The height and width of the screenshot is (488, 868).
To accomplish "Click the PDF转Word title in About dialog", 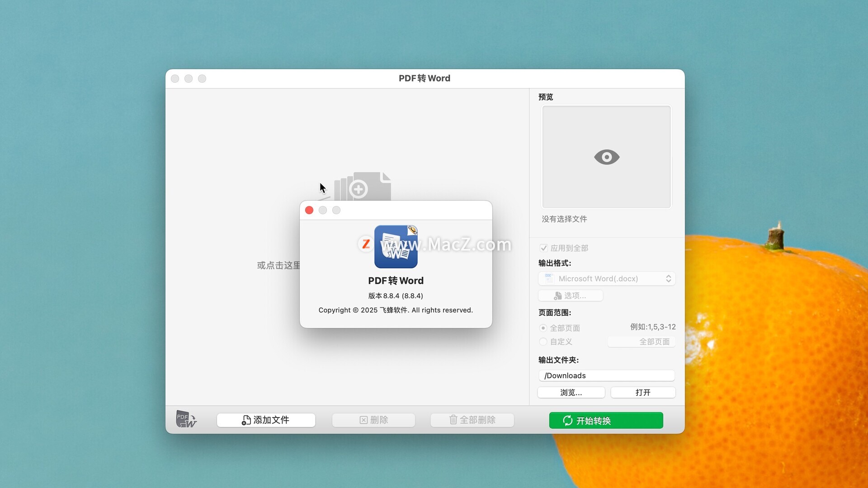I will 396,281.
